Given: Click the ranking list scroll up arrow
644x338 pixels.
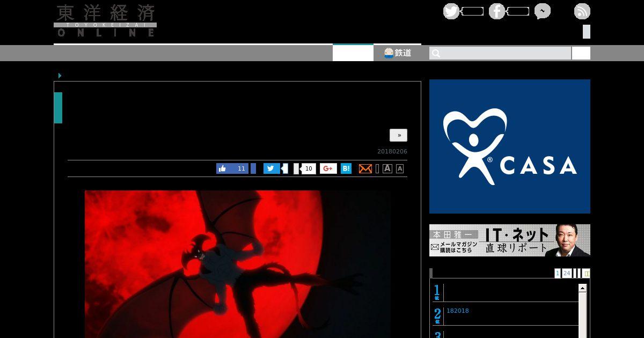Looking at the screenshot, I should tap(582, 288).
